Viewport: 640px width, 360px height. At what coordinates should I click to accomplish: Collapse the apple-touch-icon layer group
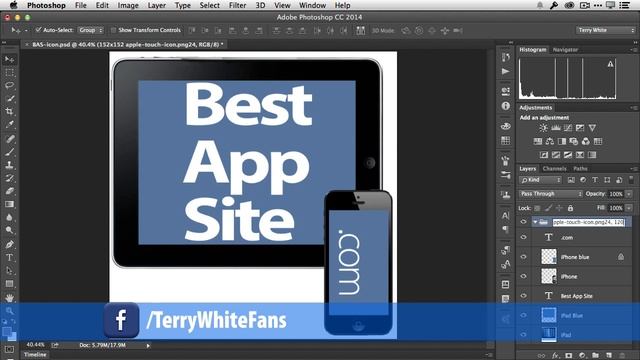click(x=535, y=222)
